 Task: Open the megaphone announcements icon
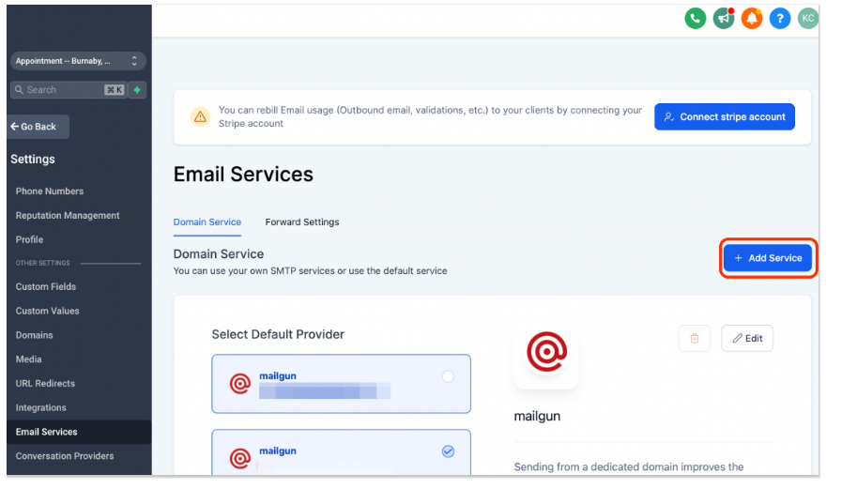[723, 18]
